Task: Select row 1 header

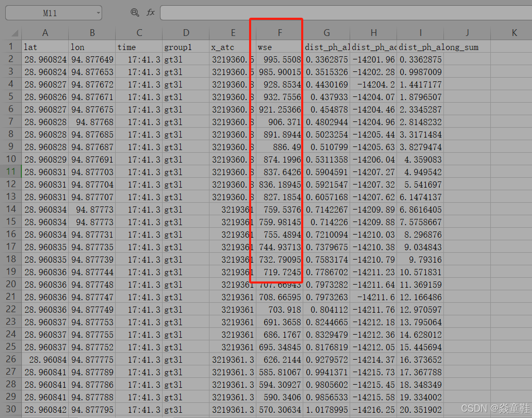Action: [11, 46]
